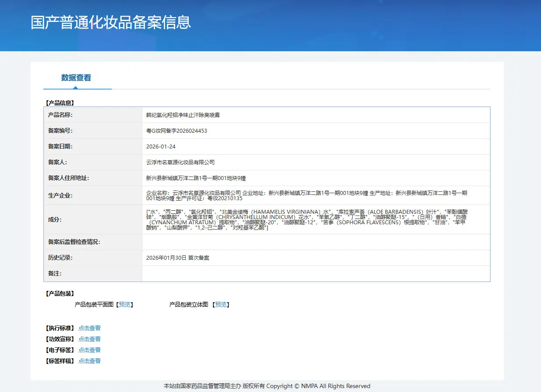Click history value 2026年01月30日 首次备案
Image resolution: width=541 pixels, height=392 pixels.
tap(178, 258)
